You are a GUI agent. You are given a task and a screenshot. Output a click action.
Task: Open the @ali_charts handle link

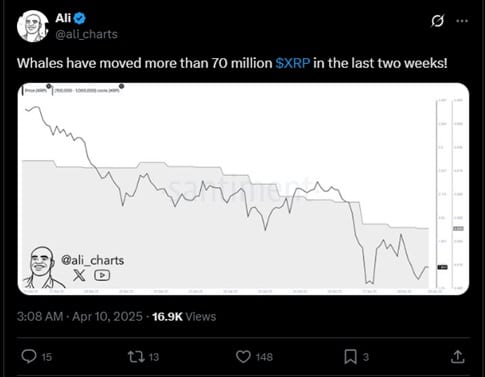[x=86, y=34]
